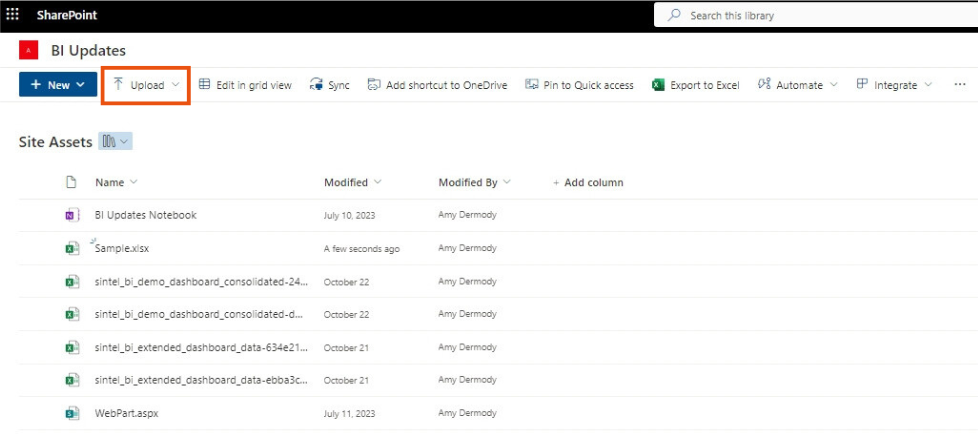The image size is (978, 434).
Task: Open the Upload dropdown menu
Action: [147, 85]
